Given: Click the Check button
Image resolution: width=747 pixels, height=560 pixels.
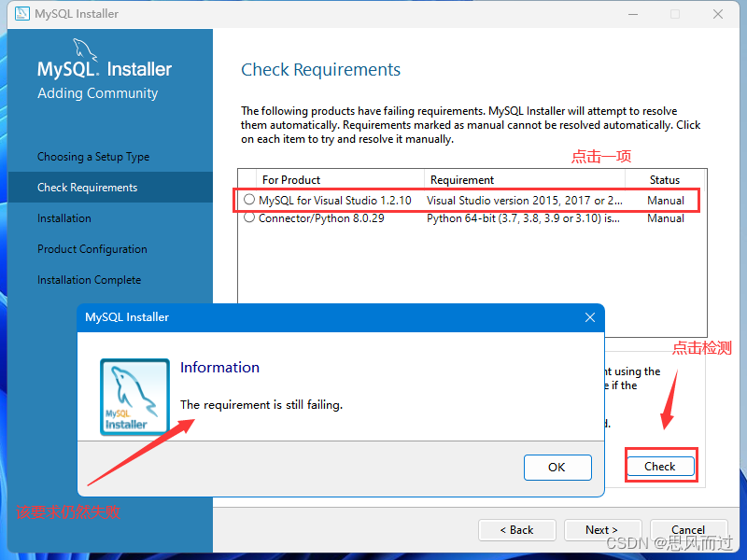Looking at the screenshot, I should pyautogui.click(x=660, y=466).
